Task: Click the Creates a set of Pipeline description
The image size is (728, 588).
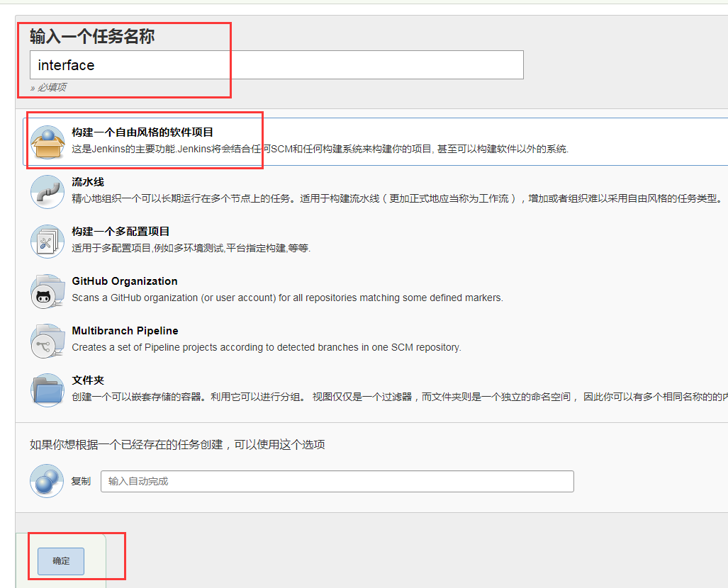Action: click(x=267, y=348)
